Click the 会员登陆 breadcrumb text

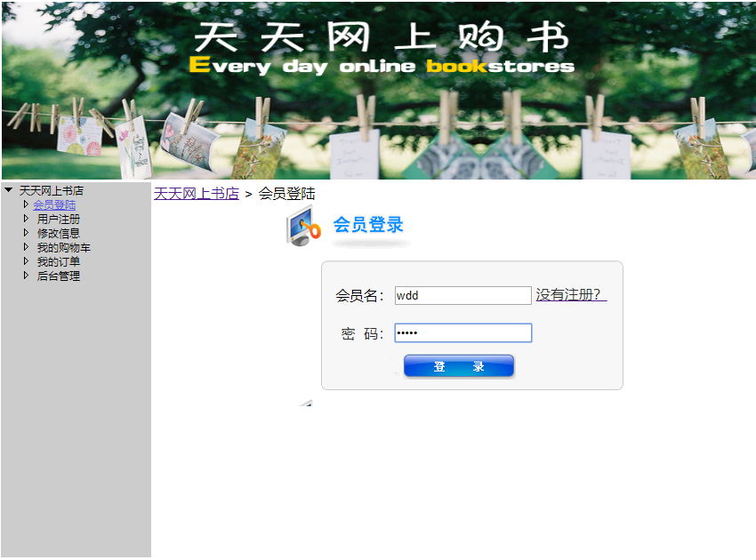tap(287, 194)
